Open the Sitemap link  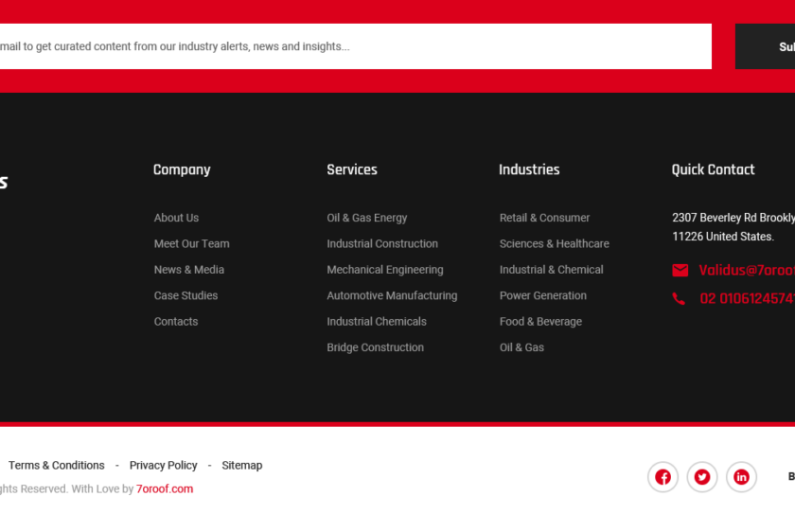pyautogui.click(x=242, y=465)
